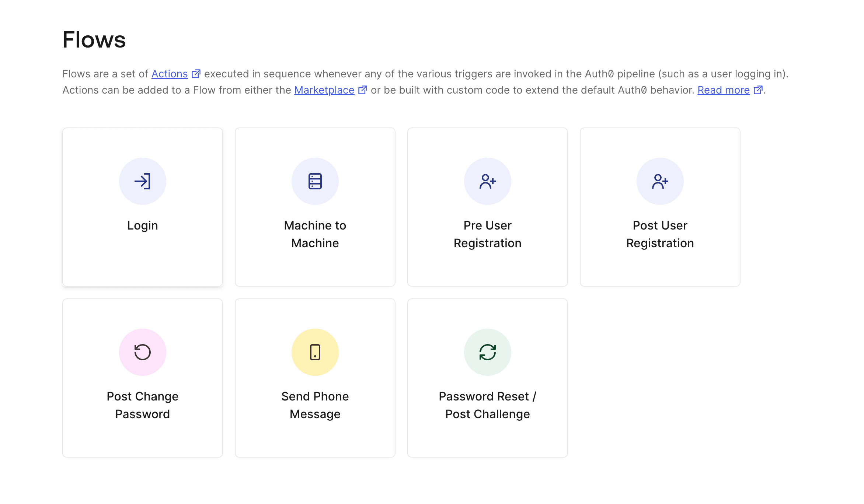This screenshot has height=504, width=864.
Task: Click the external link icon beside Actions
Action: tap(196, 73)
